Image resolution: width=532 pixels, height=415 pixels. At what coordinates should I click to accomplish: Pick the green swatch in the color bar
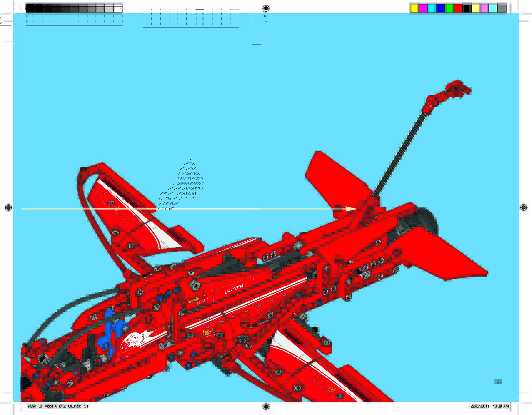pos(449,9)
